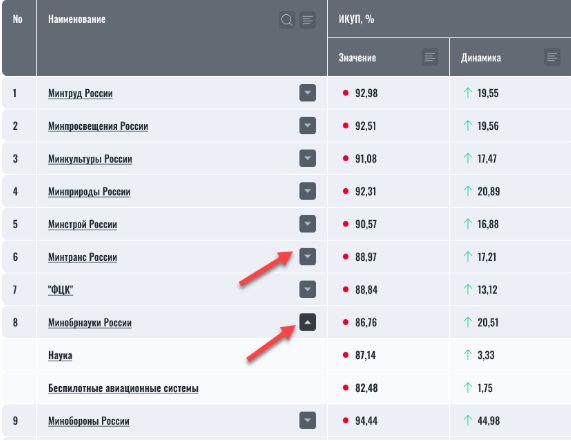Select dynamics value 17,47
Screen dimensions: 571x441
(x=487, y=159)
